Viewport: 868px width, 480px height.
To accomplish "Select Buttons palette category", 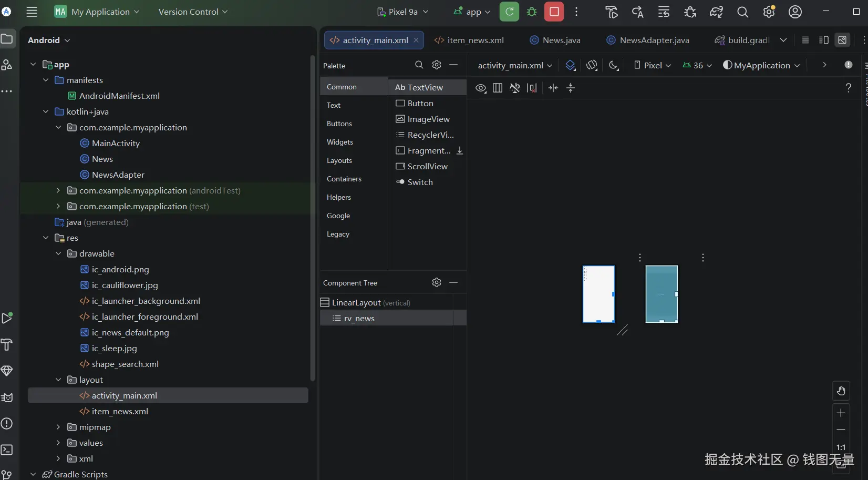I will (x=339, y=124).
